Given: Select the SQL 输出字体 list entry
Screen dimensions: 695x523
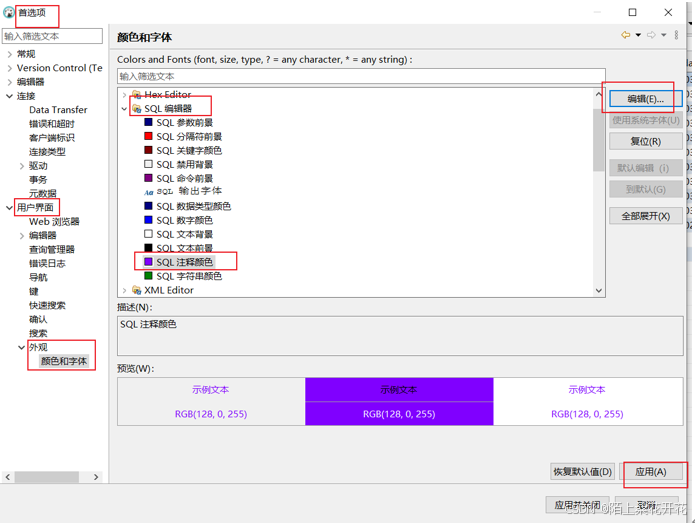Looking at the screenshot, I should pyautogui.click(x=189, y=191).
